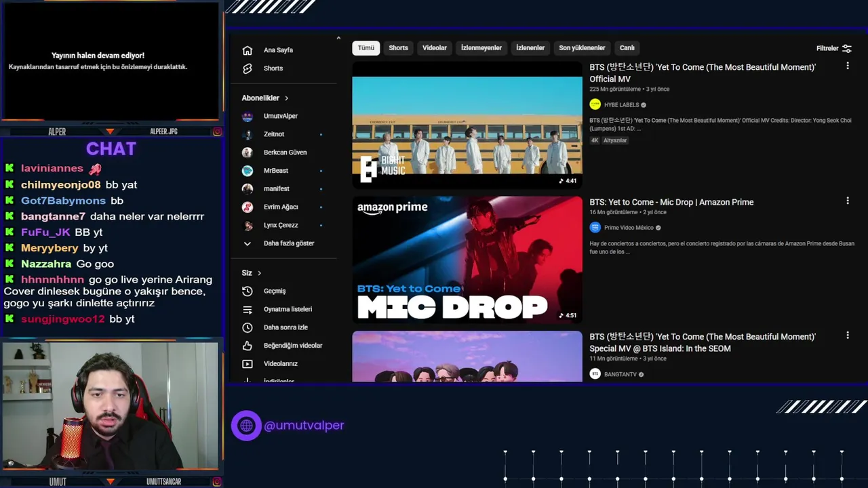This screenshot has height=488, width=868.
Task: Click the @umutvalper handle text
Action: point(304,426)
